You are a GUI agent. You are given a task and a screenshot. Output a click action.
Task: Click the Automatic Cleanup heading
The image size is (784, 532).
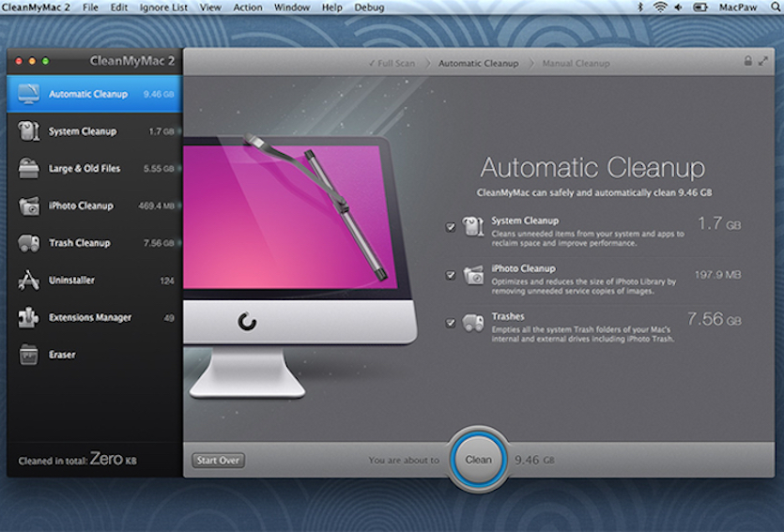592,168
